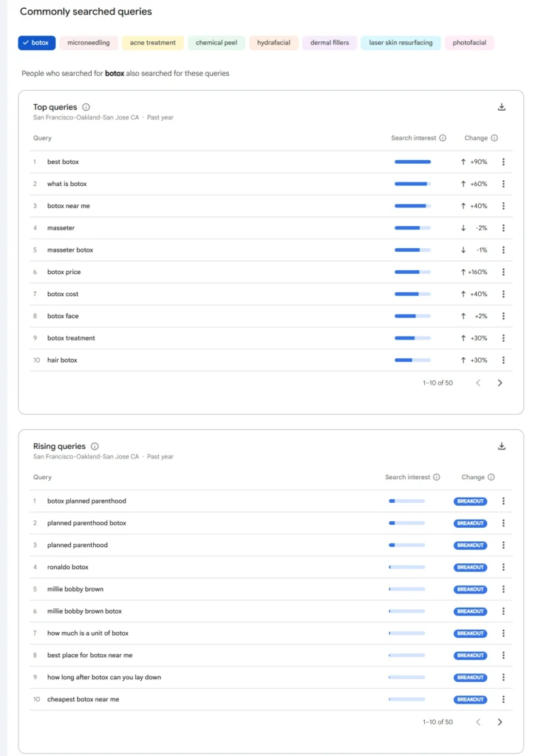The width and height of the screenshot is (535, 756).
Task: Open more options for botox near me
Action: 503,206
